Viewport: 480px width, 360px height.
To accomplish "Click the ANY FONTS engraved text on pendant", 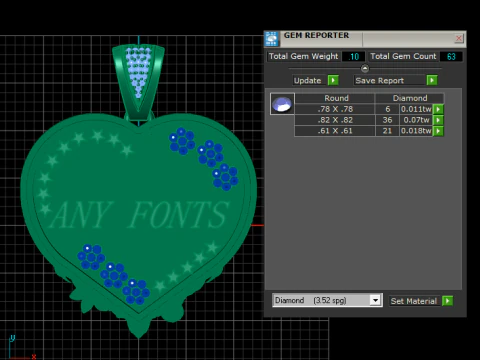I will [139, 215].
